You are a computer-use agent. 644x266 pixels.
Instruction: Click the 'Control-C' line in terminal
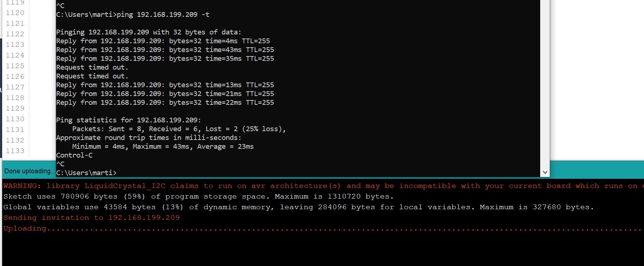click(x=74, y=155)
